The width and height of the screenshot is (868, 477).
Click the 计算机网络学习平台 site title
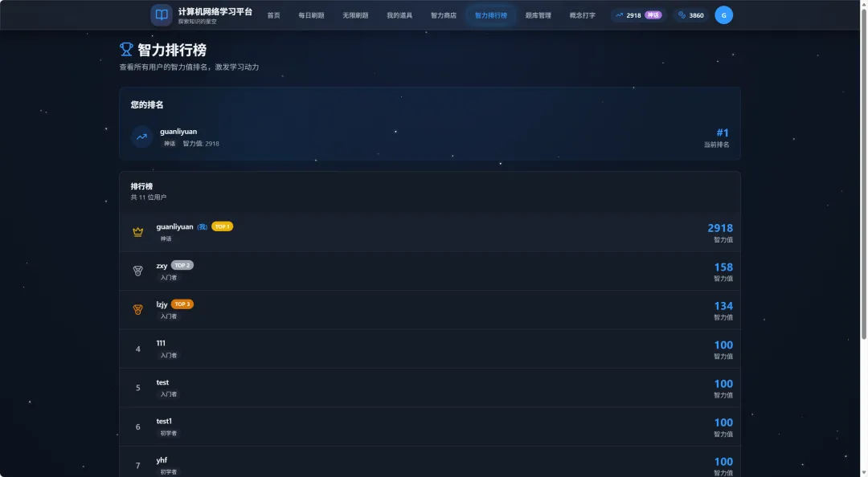215,11
